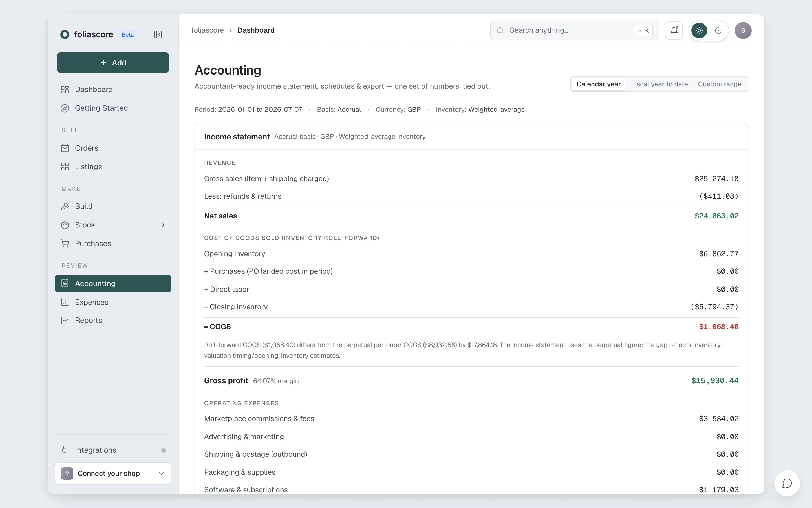This screenshot has width=812, height=508.
Task: Click Shipping & postage (outbound) label
Action: [256, 454]
